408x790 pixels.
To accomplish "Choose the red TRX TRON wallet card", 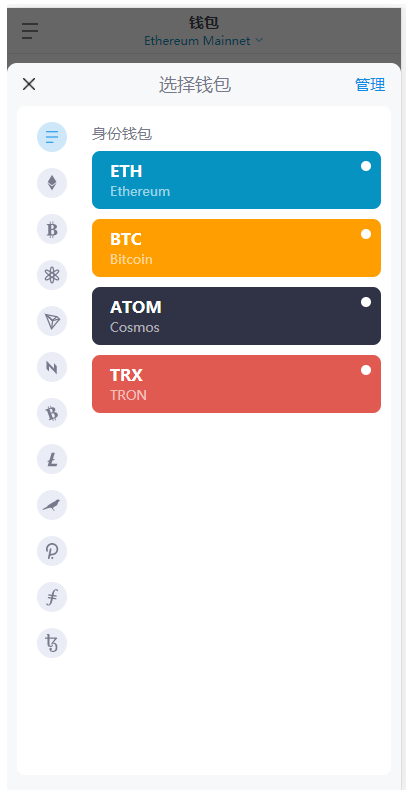I will click(236, 384).
